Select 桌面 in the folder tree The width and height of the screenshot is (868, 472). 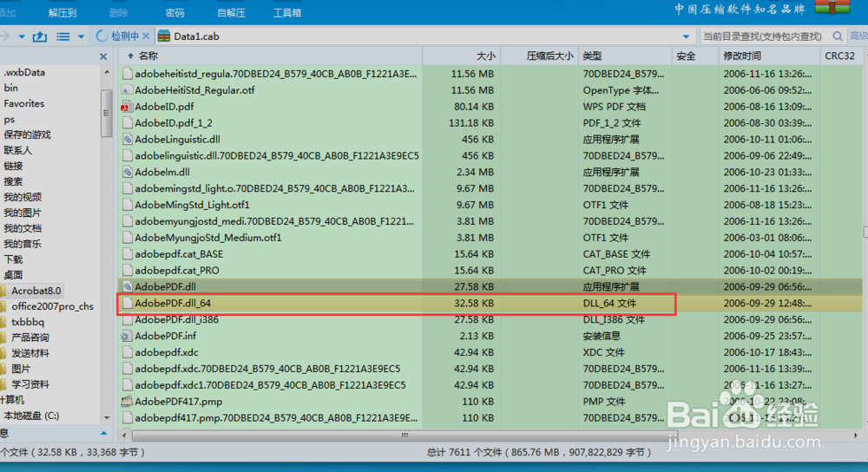(x=13, y=275)
